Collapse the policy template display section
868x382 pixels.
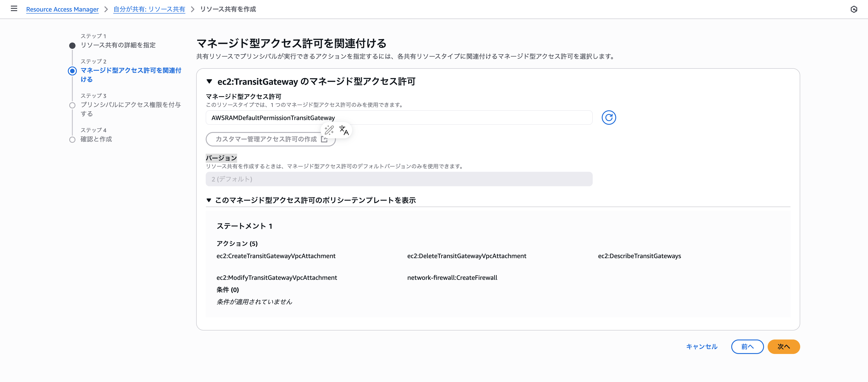tap(209, 200)
